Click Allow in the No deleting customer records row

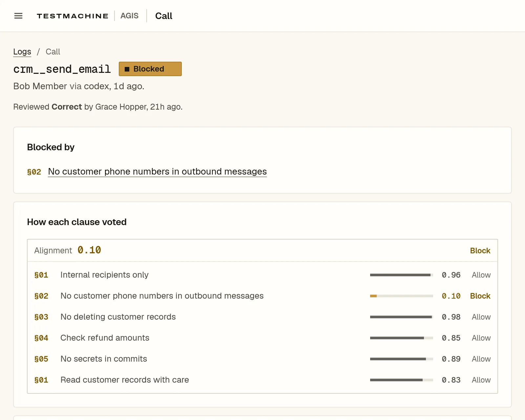point(481,317)
